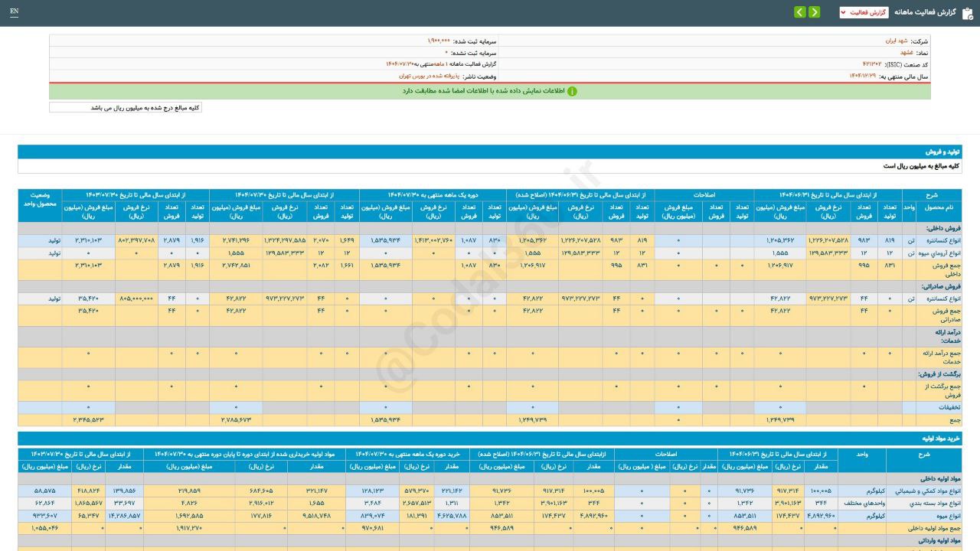Image resolution: width=980 pixels, height=551 pixels.
Task: Click the گزارش فعالیت ماهانه page title
Action: 928,12
